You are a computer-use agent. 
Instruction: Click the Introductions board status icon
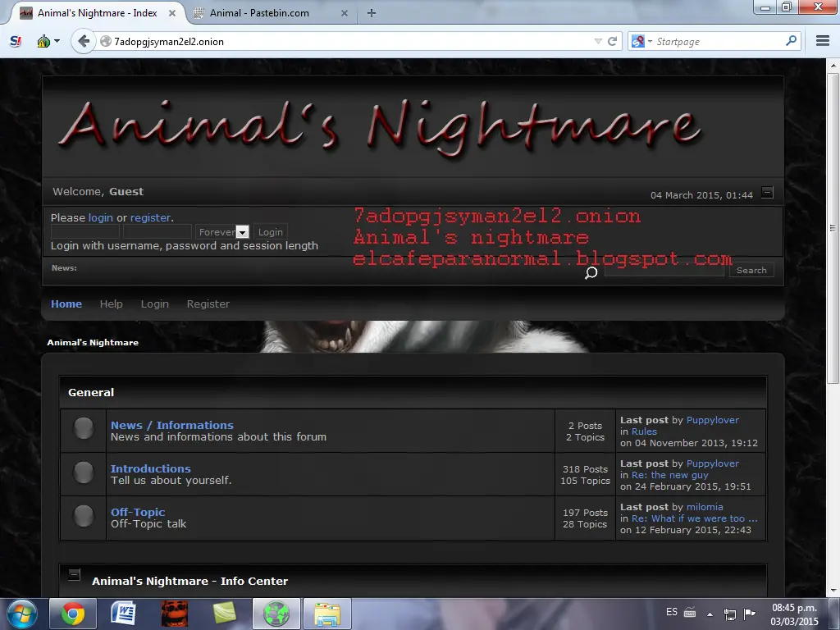(x=84, y=472)
